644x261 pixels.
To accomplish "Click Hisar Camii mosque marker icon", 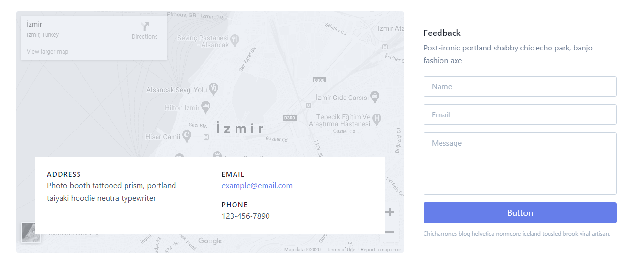I will click(x=187, y=136).
